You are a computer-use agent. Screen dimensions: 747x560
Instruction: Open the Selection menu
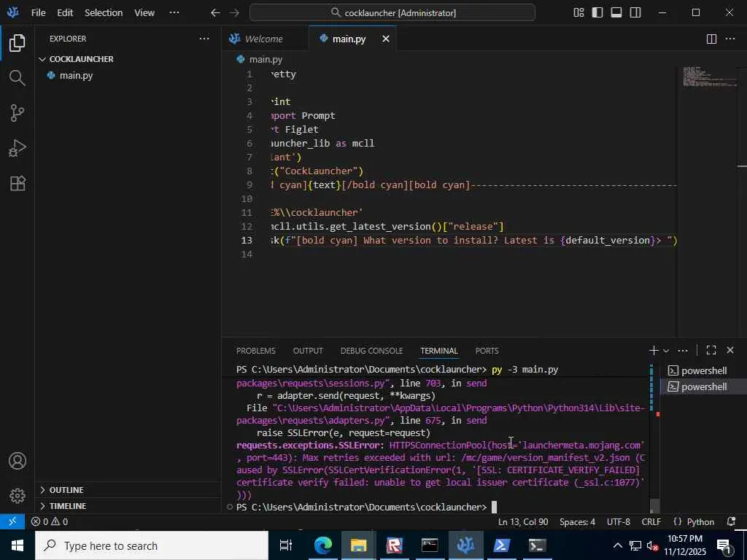coord(103,12)
